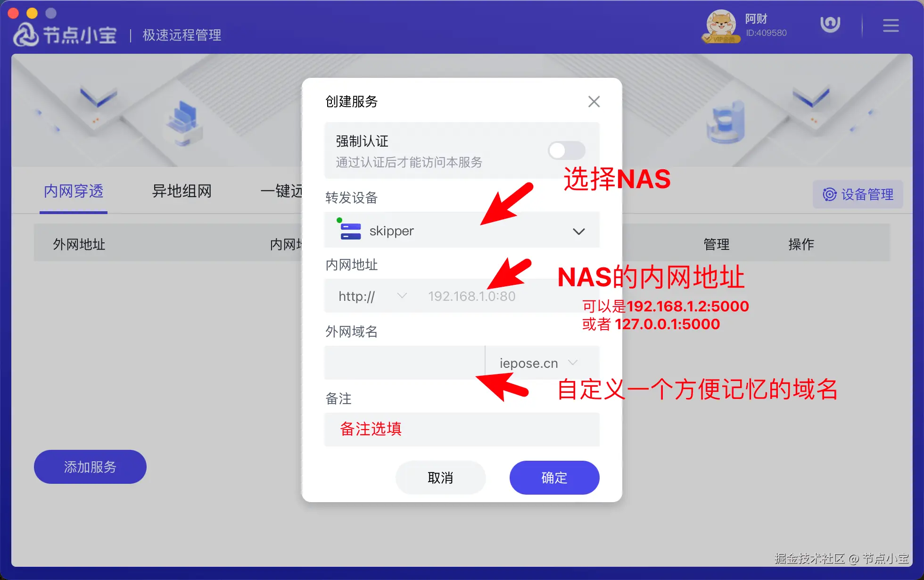Click the 备注 remark input field

(x=462, y=430)
